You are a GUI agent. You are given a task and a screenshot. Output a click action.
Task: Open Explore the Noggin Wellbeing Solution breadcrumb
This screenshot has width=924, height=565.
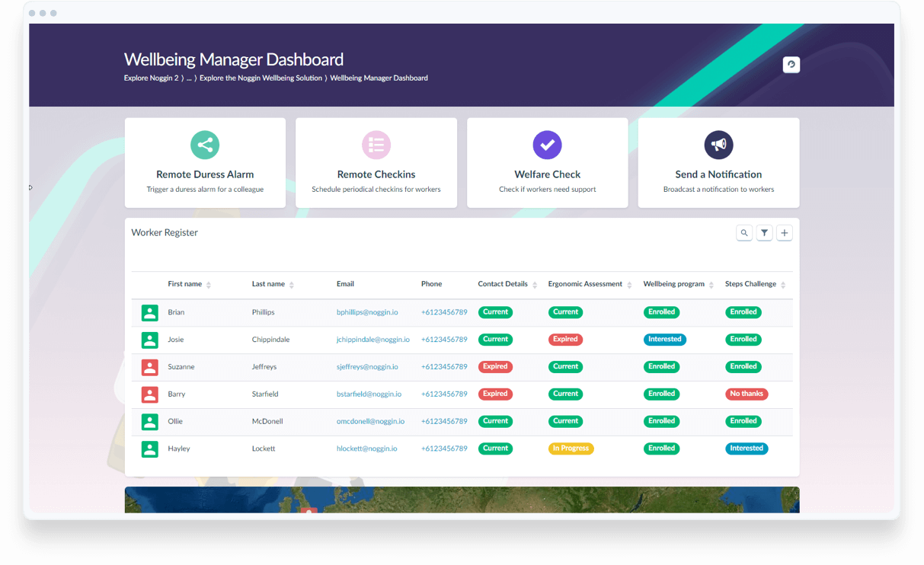click(261, 78)
